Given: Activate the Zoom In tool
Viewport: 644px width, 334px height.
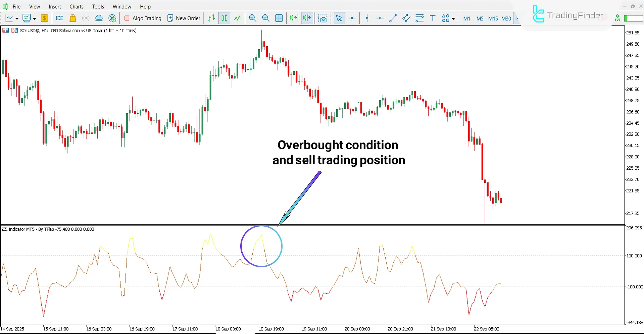Looking at the screenshot, I should click(x=253, y=18).
